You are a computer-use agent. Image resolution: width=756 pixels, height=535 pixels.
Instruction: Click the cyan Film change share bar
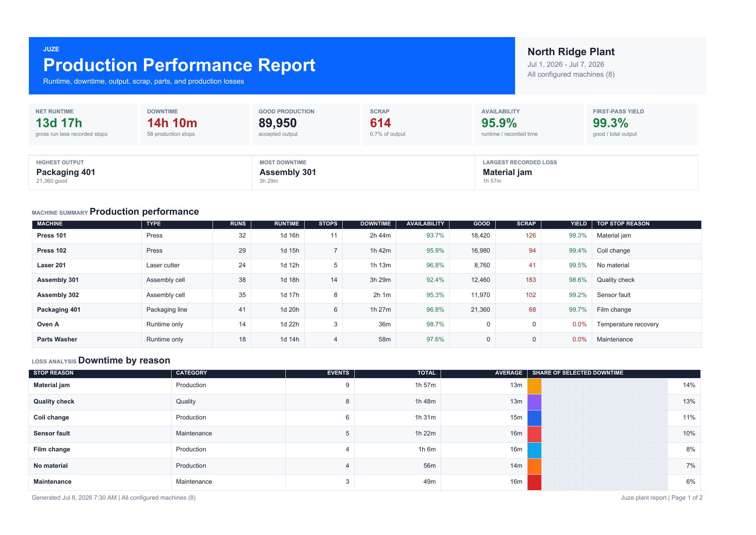pos(534,451)
